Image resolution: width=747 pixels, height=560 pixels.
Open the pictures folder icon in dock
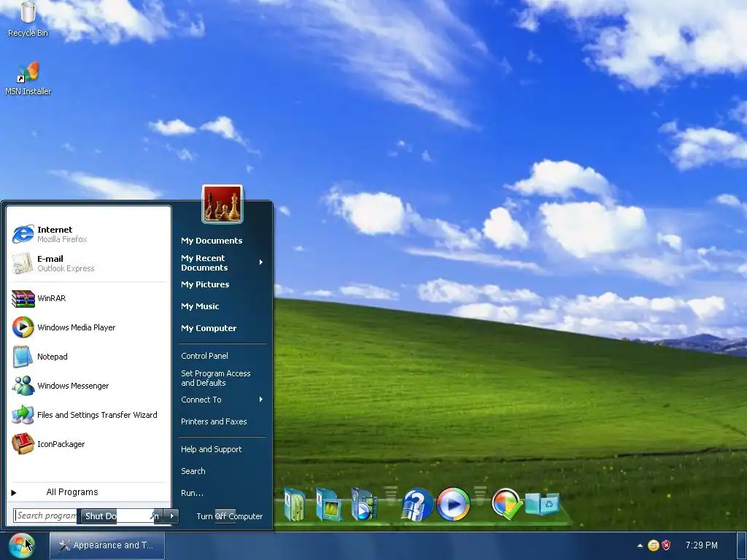[328, 505]
